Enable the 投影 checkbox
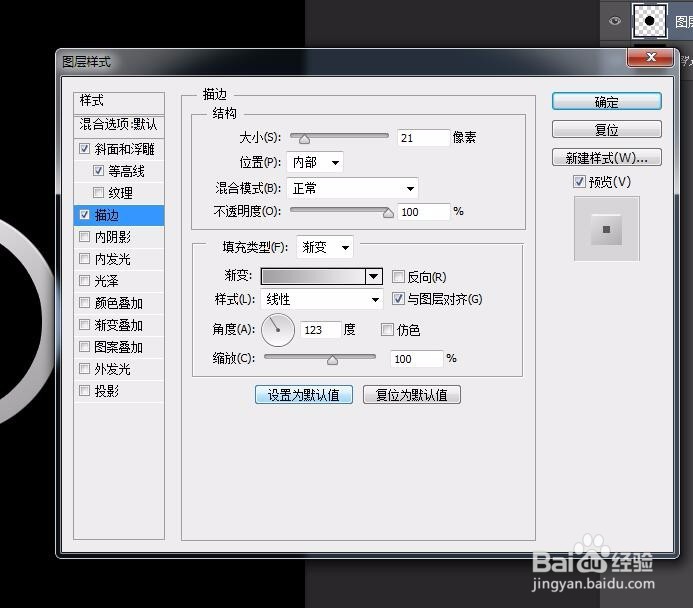693x608 pixels. point(84,391)
